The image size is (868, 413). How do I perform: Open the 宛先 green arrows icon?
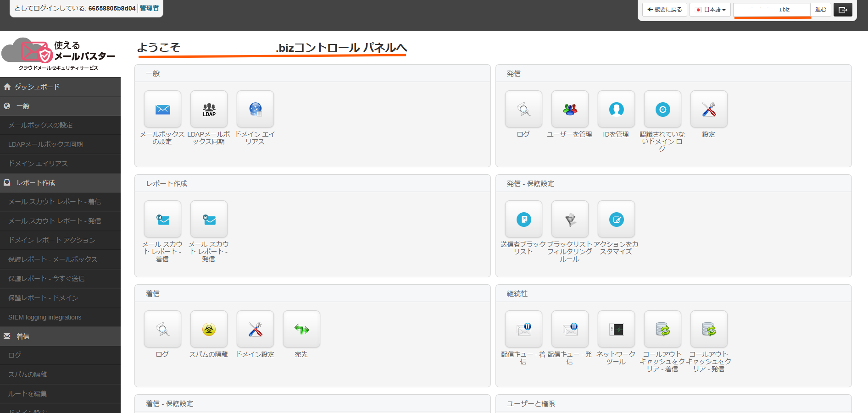tap(301, 329)
